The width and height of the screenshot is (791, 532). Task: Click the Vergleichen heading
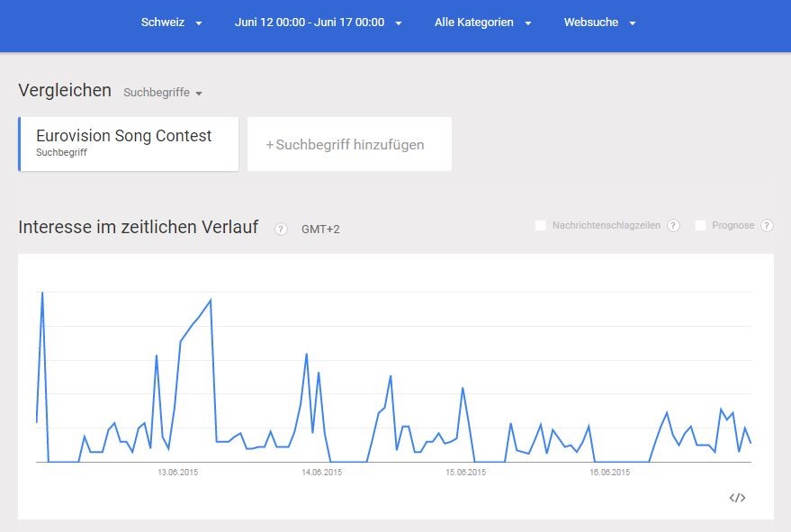pos(65,90)
